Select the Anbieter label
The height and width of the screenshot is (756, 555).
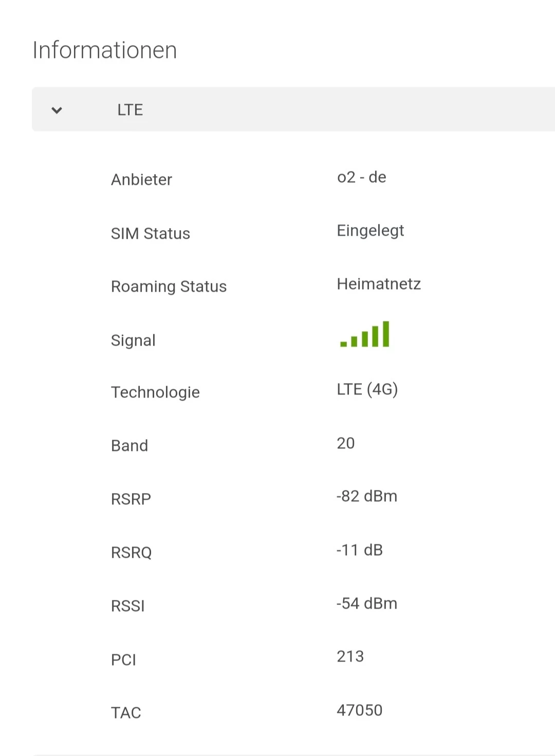click(x=141, y=180)
